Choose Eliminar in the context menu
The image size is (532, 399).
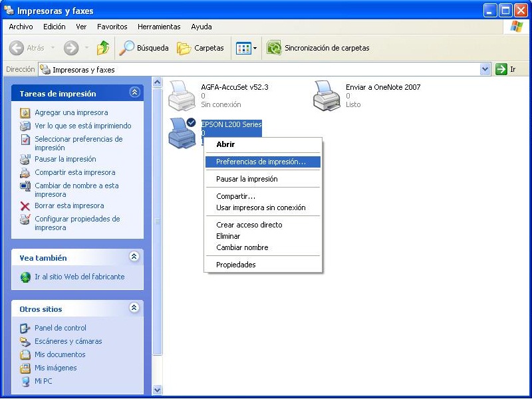pyautogui.click(x=263, y=236)
